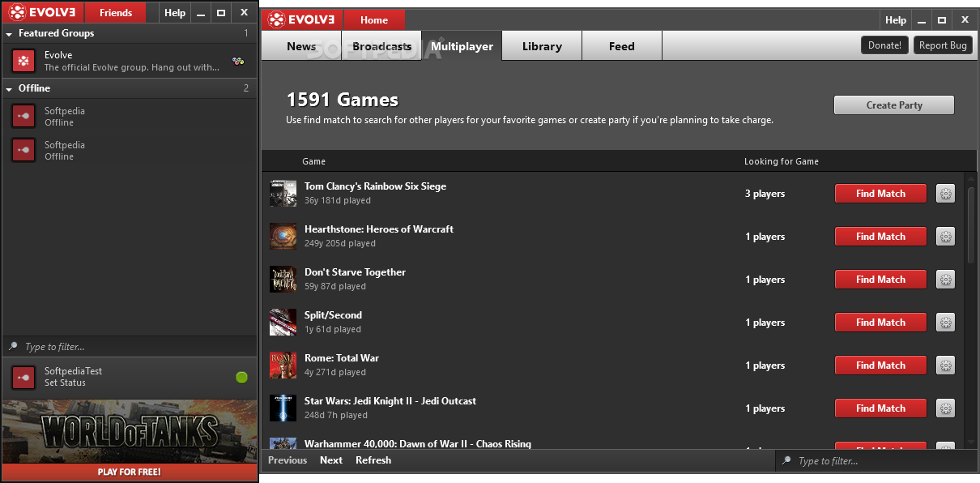Click Set Status under SoftpediaTest
The width and height of the screenshot is (980, 483).
65,383
